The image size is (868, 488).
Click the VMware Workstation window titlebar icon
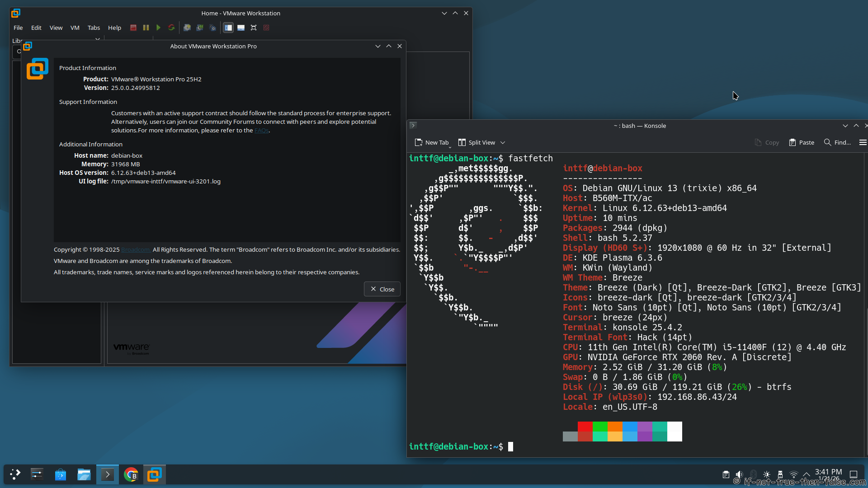16,13
